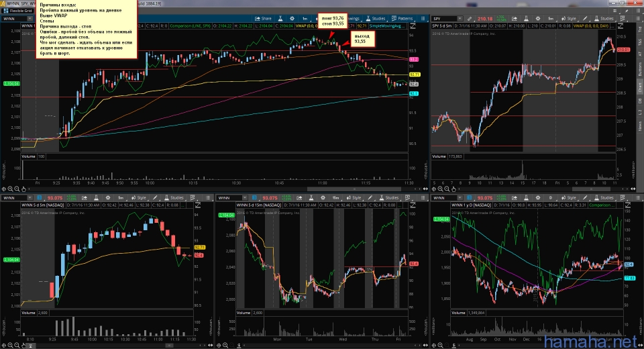The image size is (644, 349).
Task: Click the grid layout icon above SPY chart
Action: pos(614,11)
